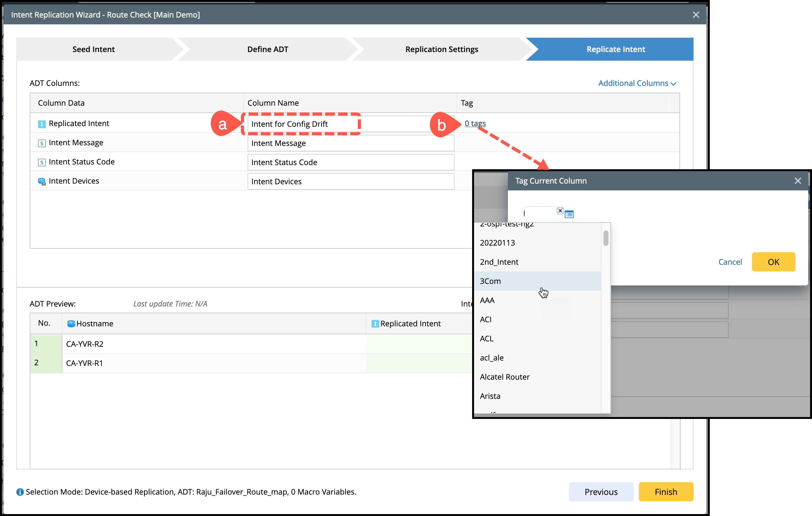This screenshot has width=812, height=516.
Task: Go to the Seed Intent step
Action: point(93,49)
